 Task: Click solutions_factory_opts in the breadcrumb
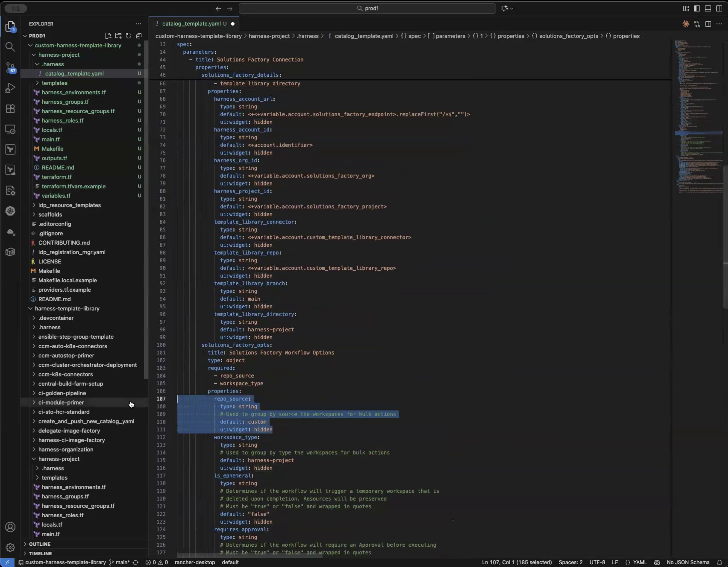coord(568,36)
